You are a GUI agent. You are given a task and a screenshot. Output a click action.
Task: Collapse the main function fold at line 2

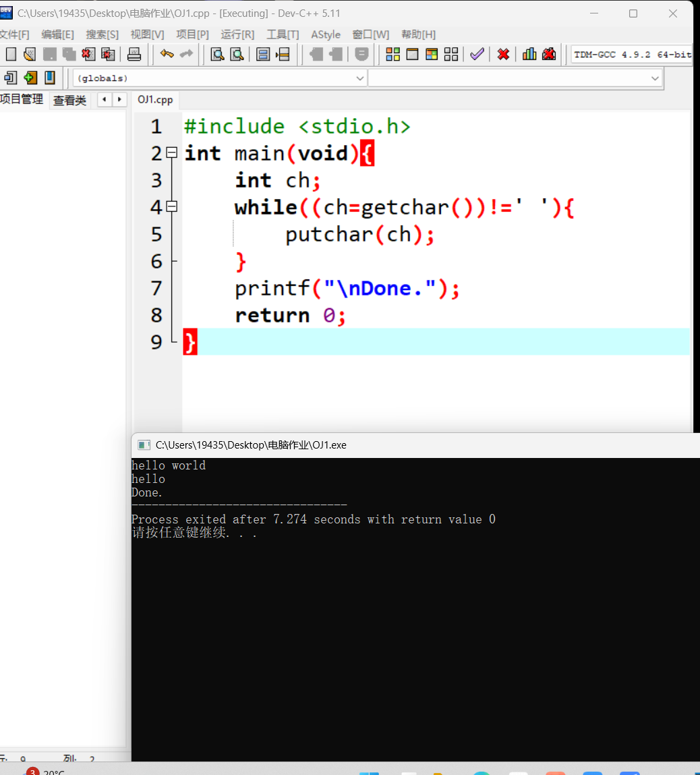[171, 152]
